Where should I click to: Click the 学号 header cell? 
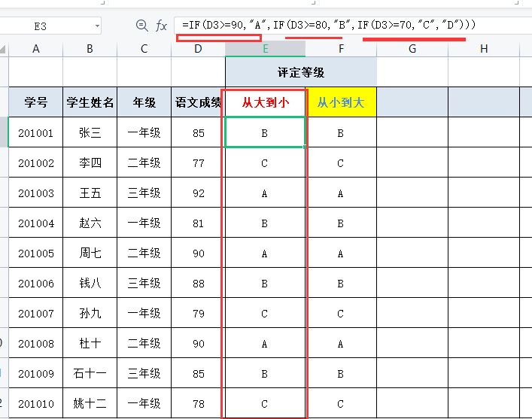pos(35,102)
